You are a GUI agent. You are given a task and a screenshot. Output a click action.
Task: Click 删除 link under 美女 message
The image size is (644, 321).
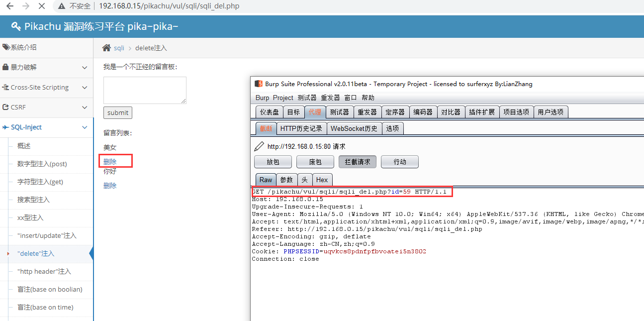pyautogui.click(x=110, y=161)
